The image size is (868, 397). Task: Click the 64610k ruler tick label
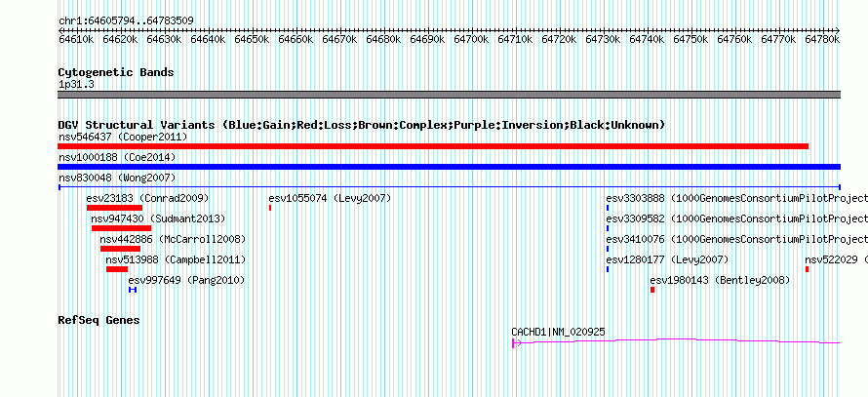[x=77, y=39]
